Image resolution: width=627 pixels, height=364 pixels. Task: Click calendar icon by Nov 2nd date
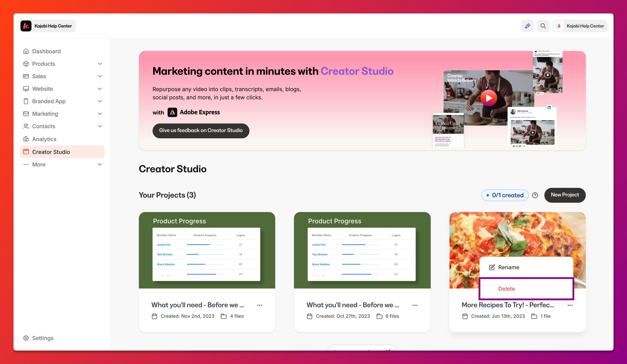(x=155, y=316)
